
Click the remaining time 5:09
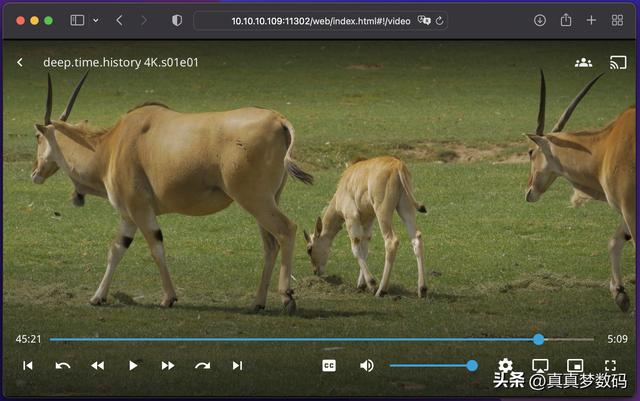[x=617, y=339]
